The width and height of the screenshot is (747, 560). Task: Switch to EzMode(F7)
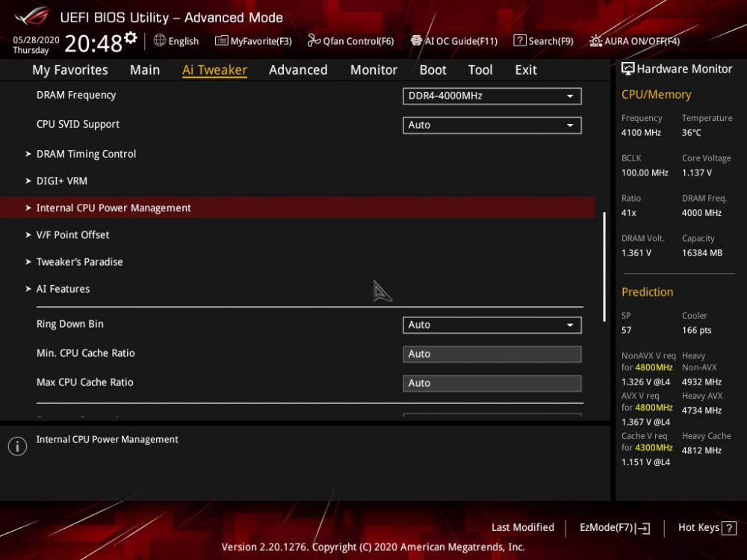pyautogui.click(x=615, y=528)
